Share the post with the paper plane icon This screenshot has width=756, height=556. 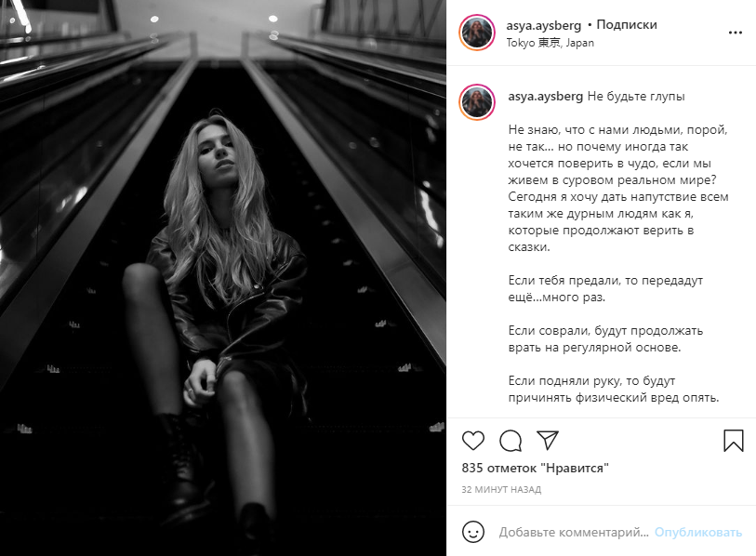pyautogui.click(x=548, y=440)
